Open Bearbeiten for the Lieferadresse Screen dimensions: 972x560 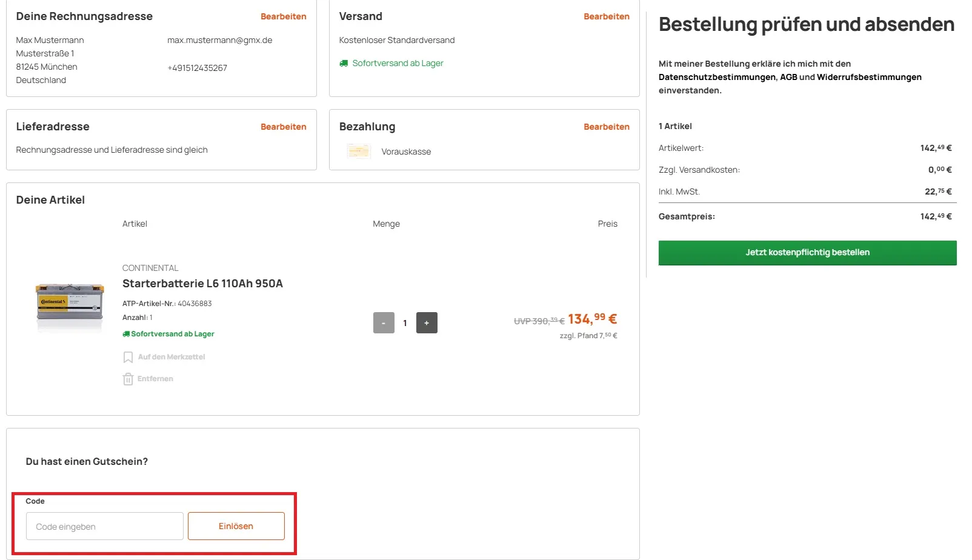[284, 127]
